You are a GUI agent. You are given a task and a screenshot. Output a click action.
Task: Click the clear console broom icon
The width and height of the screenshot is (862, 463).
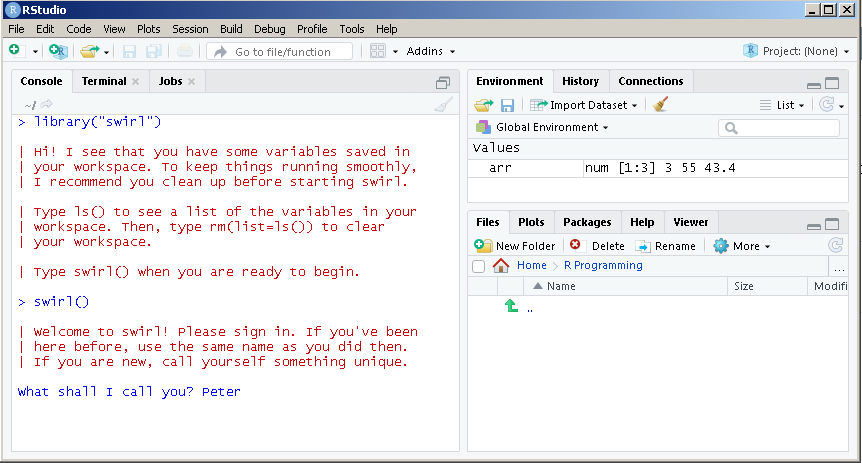pos(443,104)
